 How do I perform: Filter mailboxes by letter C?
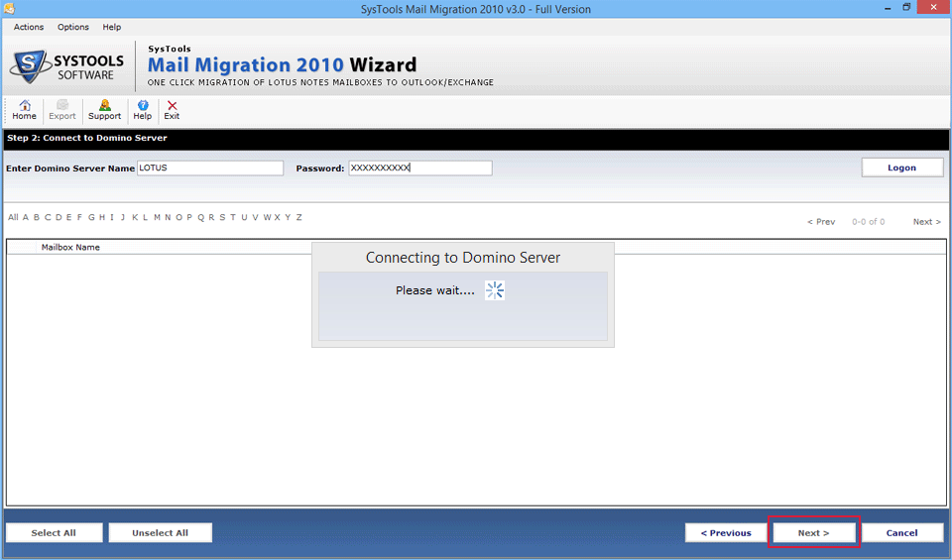(48, 217)
